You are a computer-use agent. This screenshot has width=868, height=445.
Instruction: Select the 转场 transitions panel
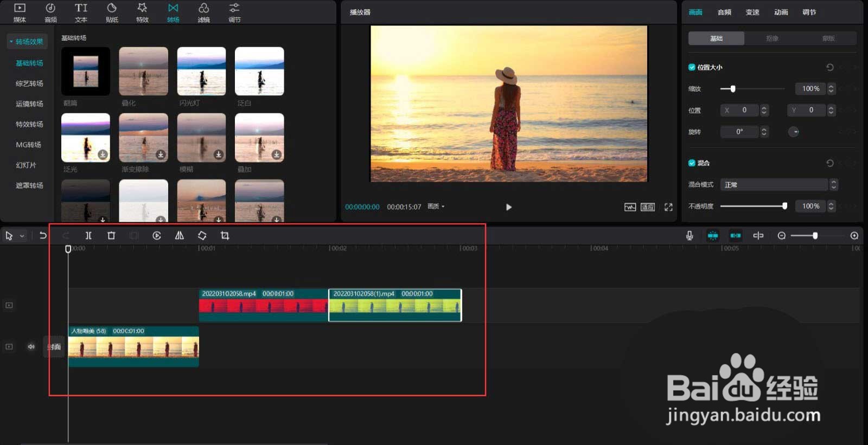pyautogui.click(x=173, y=12)
